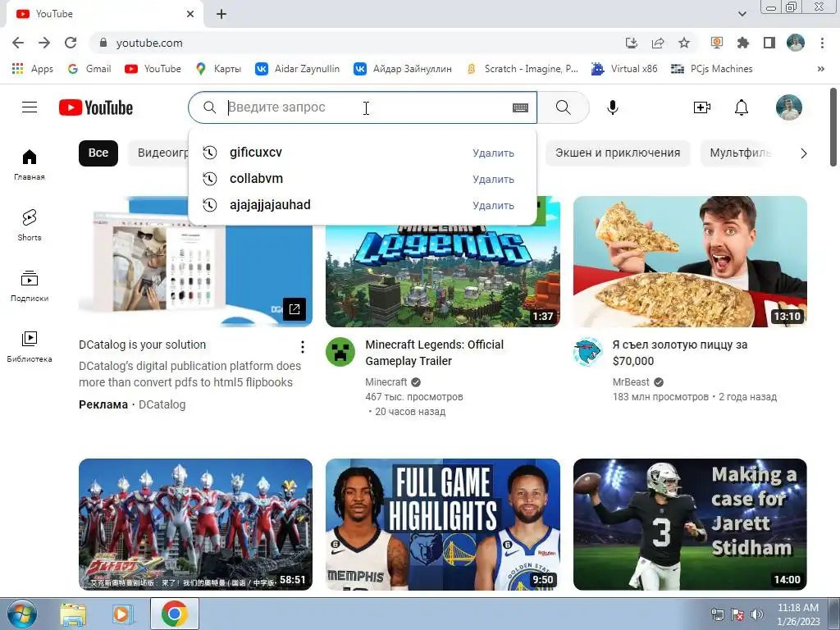The height and width of the screenshot is (630, 840).
Task: Open the Full Game Highlights thumbnail
Action: pos(442,524)
